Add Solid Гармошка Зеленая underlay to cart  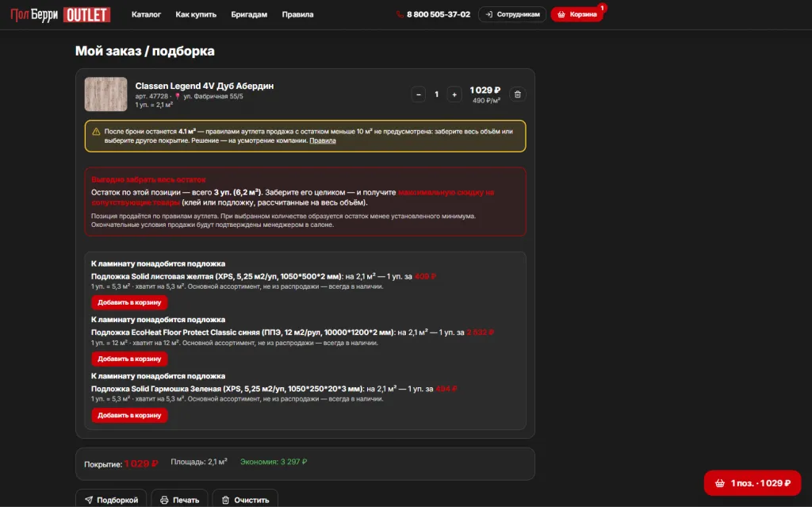129,415
